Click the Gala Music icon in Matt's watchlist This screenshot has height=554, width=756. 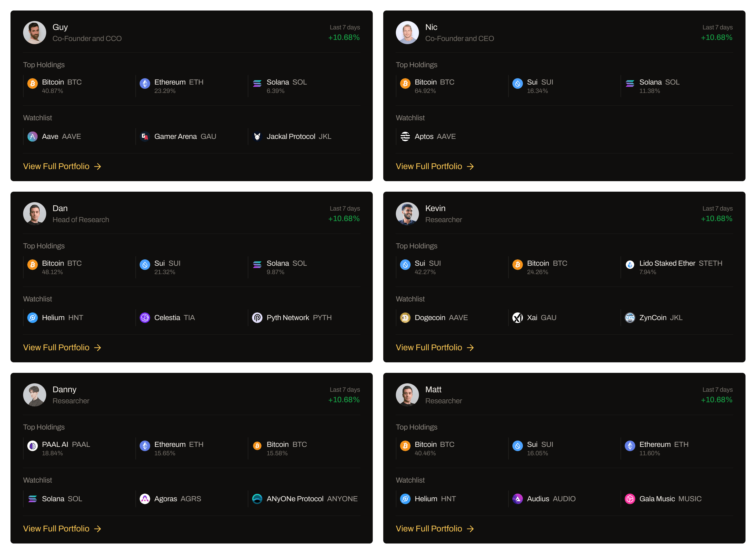pos(630,499)
